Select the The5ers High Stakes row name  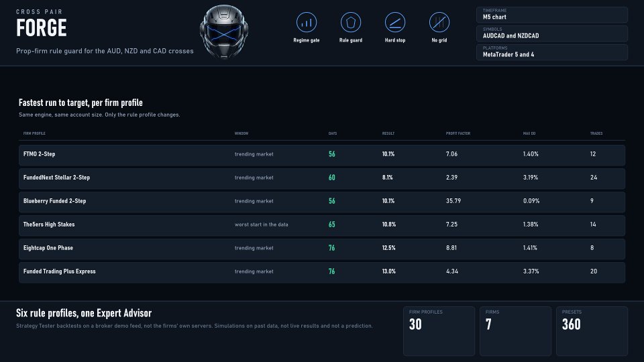pos(49,224)
